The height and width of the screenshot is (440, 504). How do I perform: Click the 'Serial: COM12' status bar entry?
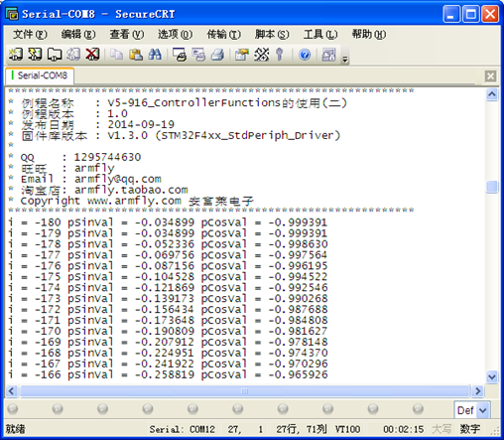(x=182, y=429)
